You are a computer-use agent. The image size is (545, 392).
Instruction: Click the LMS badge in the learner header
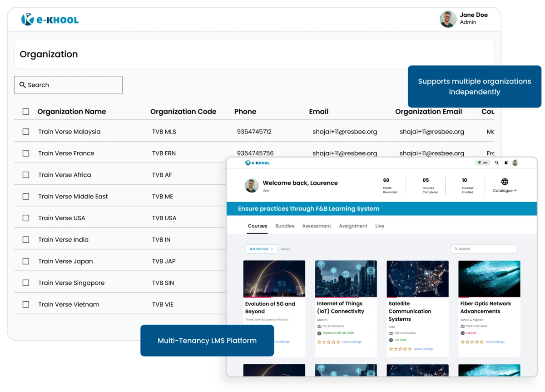click(483, 163)
